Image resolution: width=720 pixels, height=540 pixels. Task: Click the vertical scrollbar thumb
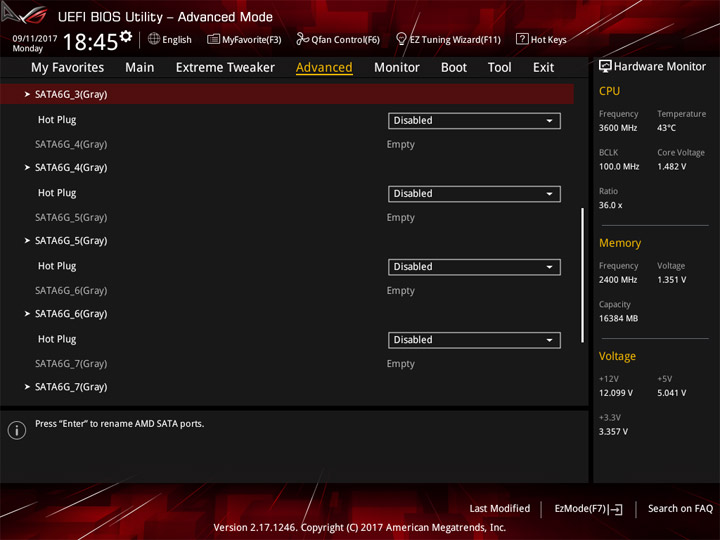pos(582,275)
